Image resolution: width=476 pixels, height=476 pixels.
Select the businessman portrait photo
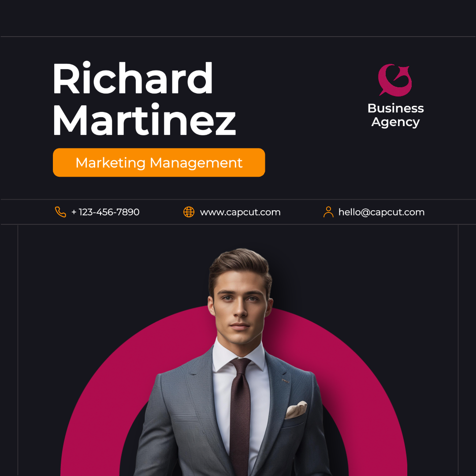coord(234,362)
